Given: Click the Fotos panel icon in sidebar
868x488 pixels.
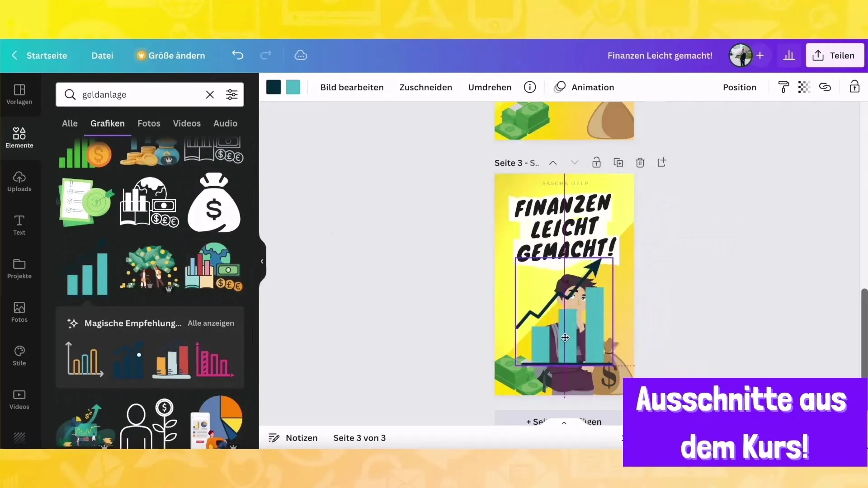Looking at the screenshot, I should [19, 311].
